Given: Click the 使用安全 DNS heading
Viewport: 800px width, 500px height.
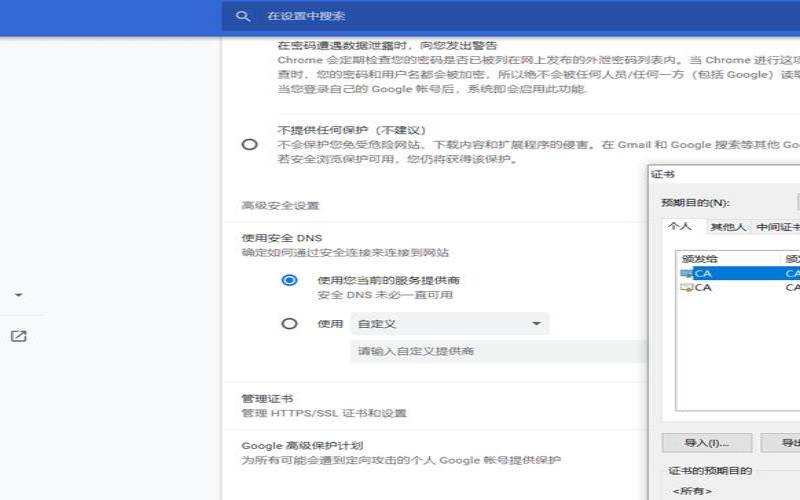Looking at the screenshot, I should [282, 238].
